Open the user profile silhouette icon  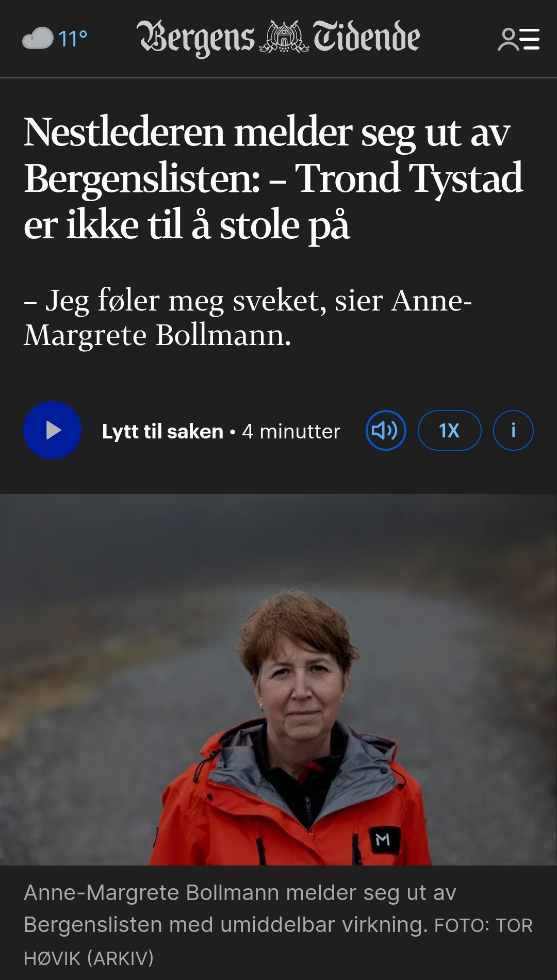coord(508,39)
